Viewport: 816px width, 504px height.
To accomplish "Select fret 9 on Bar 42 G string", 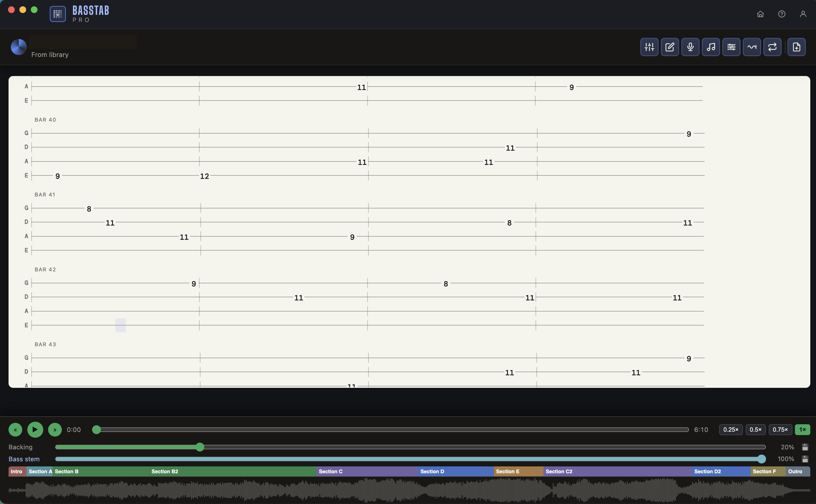I will pos(194,284).
